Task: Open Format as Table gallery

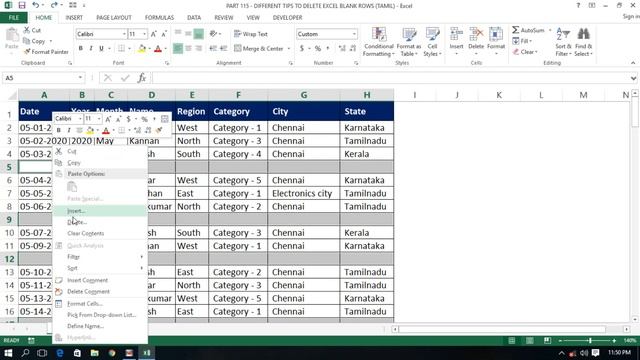Action: (x=409, y=42)
